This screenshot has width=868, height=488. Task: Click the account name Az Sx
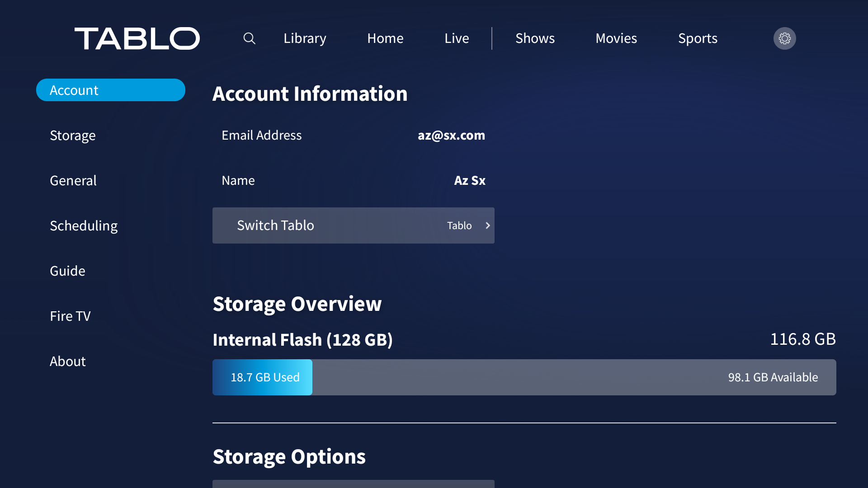point(470,180)
